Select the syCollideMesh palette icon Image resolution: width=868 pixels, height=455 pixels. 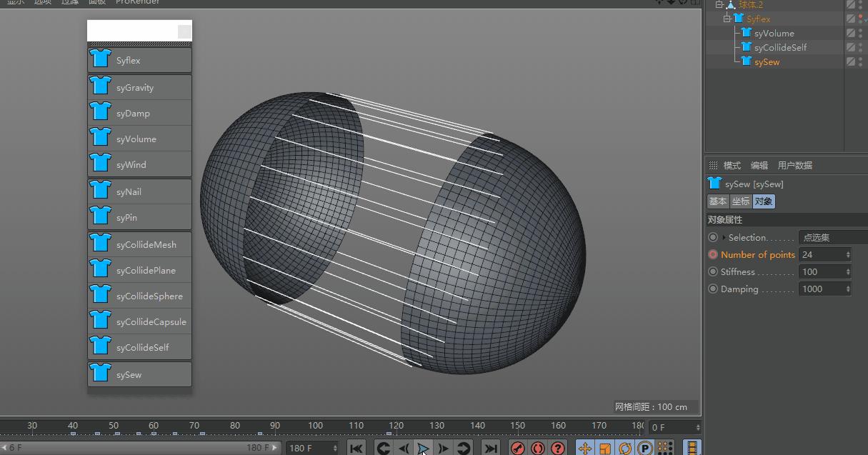coord(139,244)
